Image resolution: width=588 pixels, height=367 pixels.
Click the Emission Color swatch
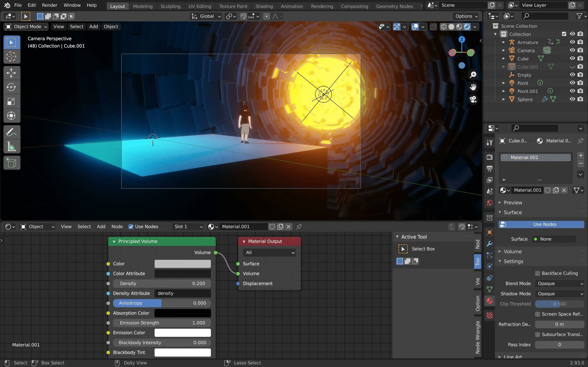click(x=183, y=333)
